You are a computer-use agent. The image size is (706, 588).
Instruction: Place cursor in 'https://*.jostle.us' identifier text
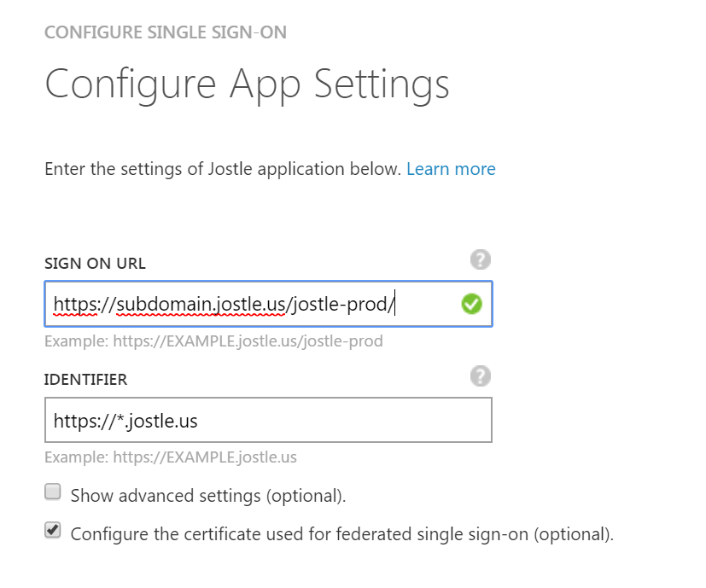point(125,421)
